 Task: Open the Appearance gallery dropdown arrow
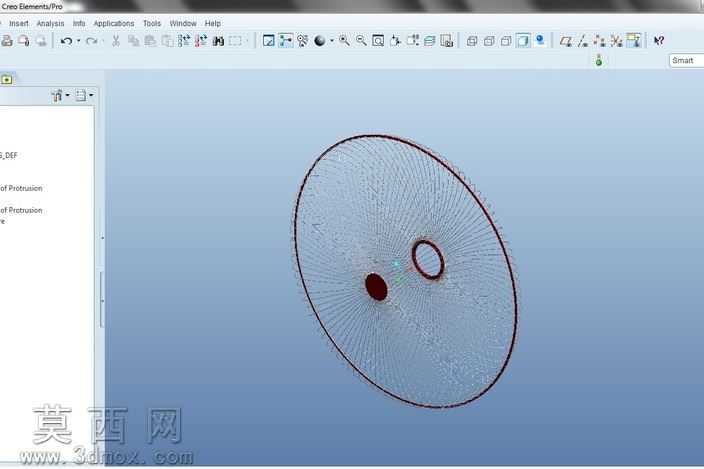(x=332, y=41)
